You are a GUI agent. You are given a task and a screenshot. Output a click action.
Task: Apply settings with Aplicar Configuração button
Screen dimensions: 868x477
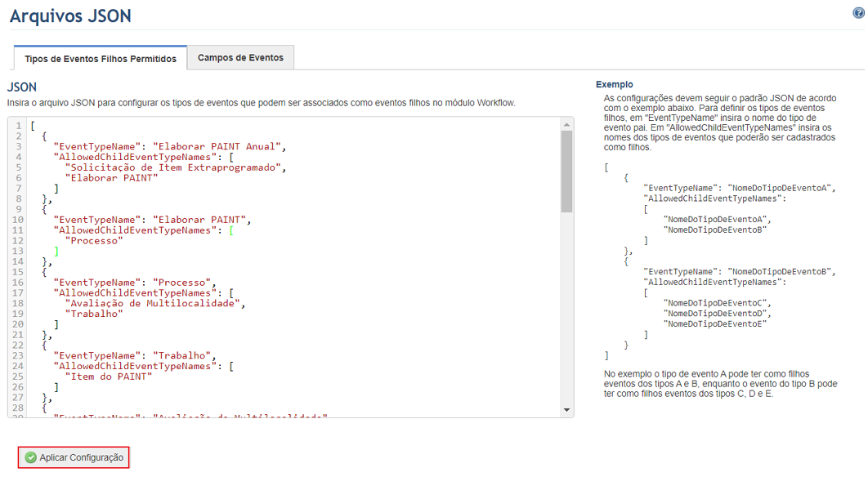74,457
